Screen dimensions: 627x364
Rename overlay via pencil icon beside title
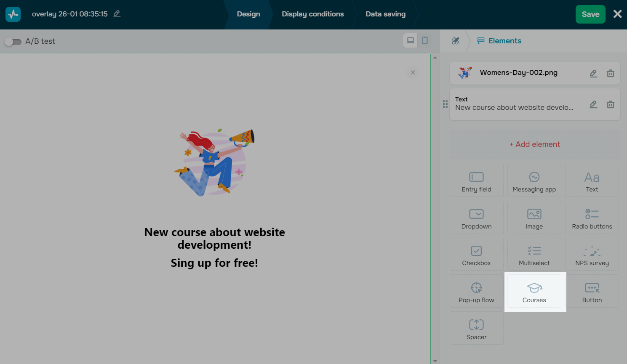(117, 14)
